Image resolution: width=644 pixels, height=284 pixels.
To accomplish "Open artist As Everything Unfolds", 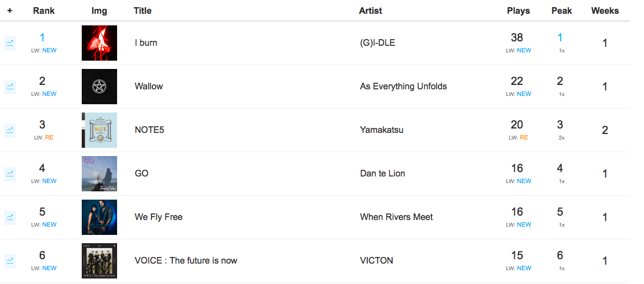I will click(x=403, y=87).
